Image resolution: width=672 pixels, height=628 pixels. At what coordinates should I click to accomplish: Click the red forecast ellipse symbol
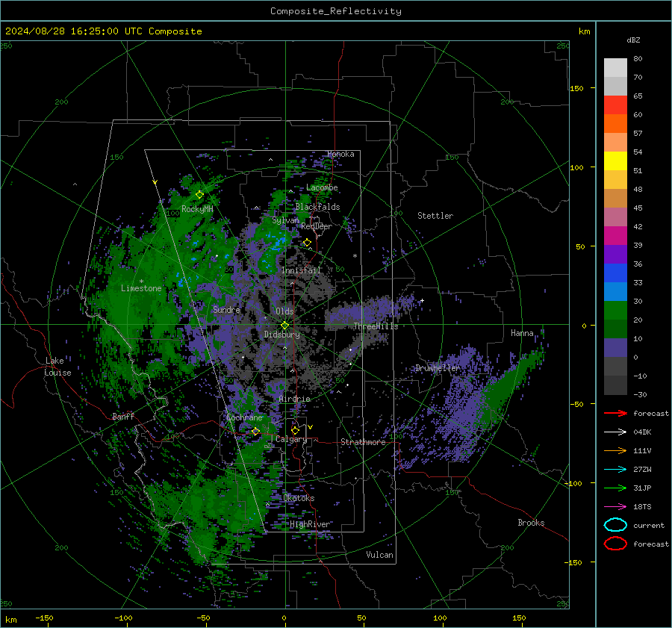click(615, 544)
